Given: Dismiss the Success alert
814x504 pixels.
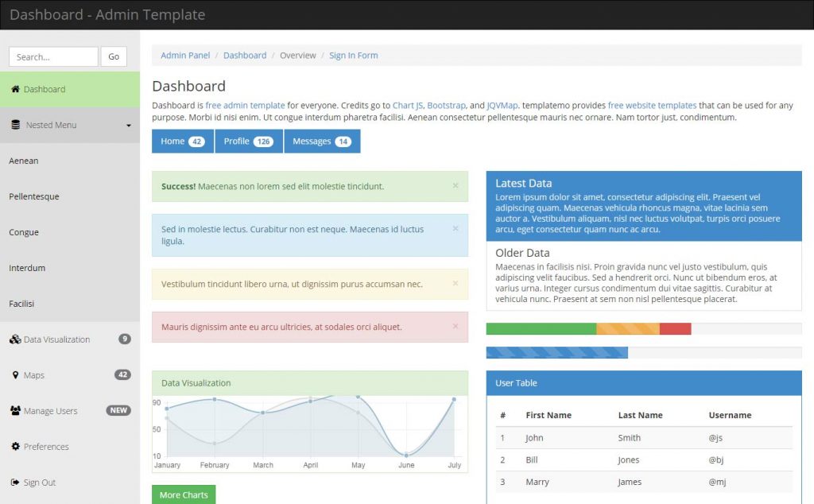Looking at the screenshot, I should [457, 185].
